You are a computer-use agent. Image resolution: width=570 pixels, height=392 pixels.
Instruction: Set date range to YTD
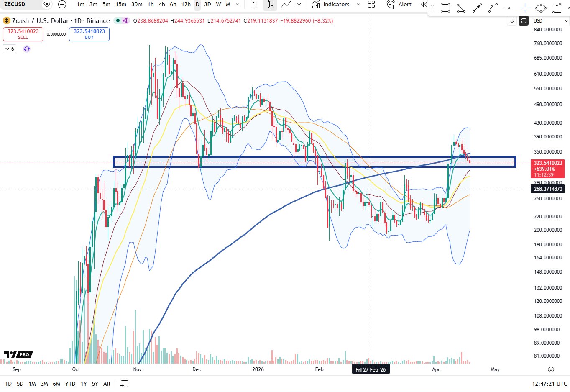tap(70, 384)
